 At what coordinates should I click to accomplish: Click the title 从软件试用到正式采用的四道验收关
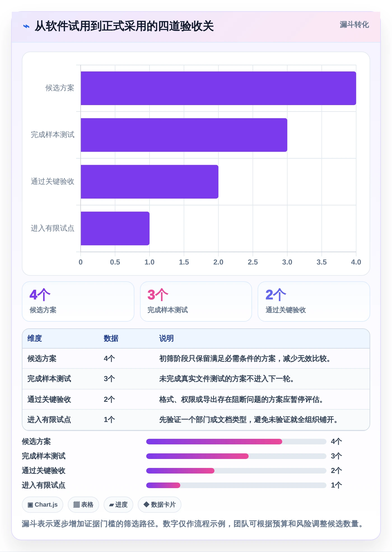pyautogui.click(x=124, y=26)
